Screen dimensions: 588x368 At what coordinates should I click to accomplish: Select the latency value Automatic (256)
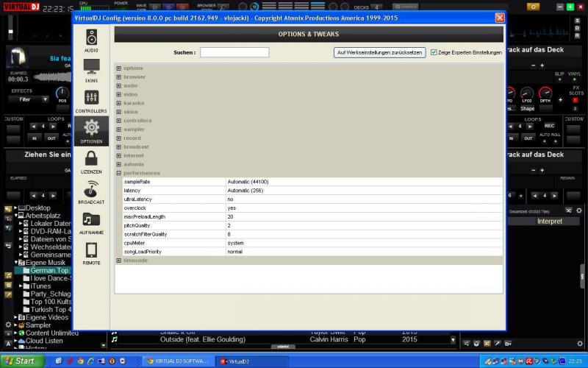pyautogui.click(x=245, y=191)
